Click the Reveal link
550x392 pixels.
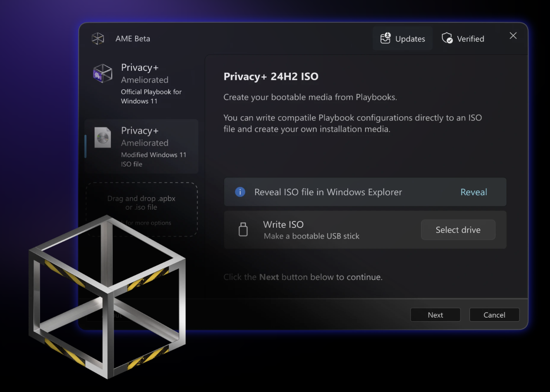click(473, 192)
